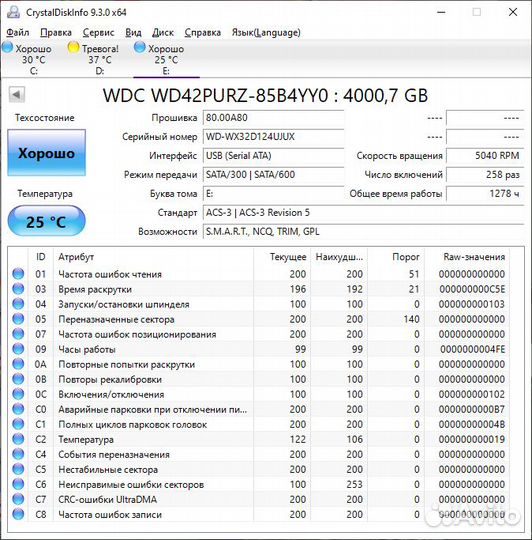Click the Наихудш... column header

(339, 257)
